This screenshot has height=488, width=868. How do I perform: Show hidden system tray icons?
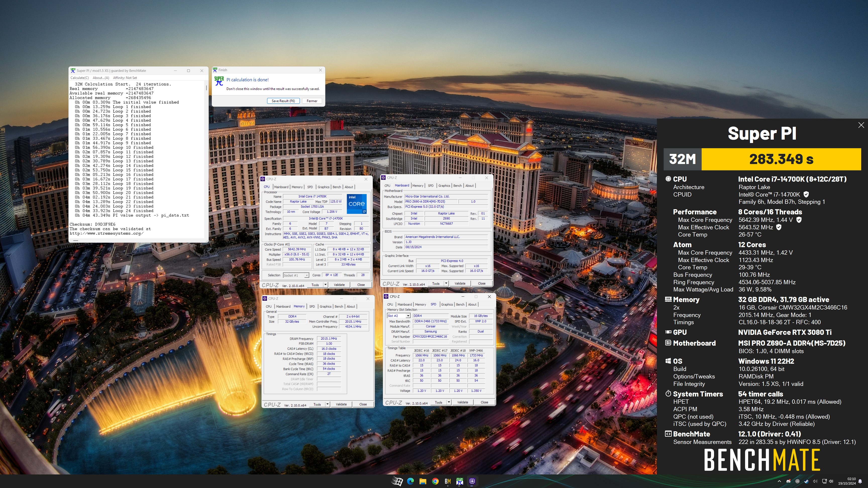click(779, 481)
